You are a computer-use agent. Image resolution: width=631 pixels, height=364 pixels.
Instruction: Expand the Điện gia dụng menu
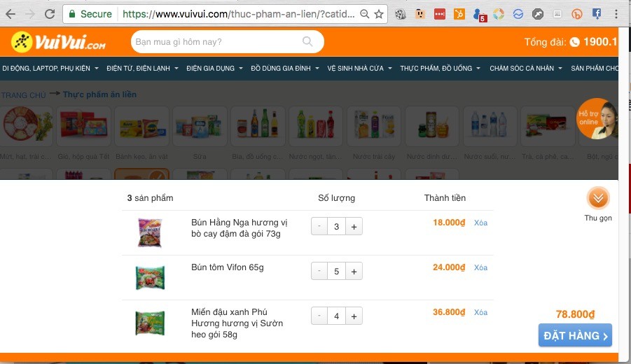pyautogui.click(x=214, y=69)
